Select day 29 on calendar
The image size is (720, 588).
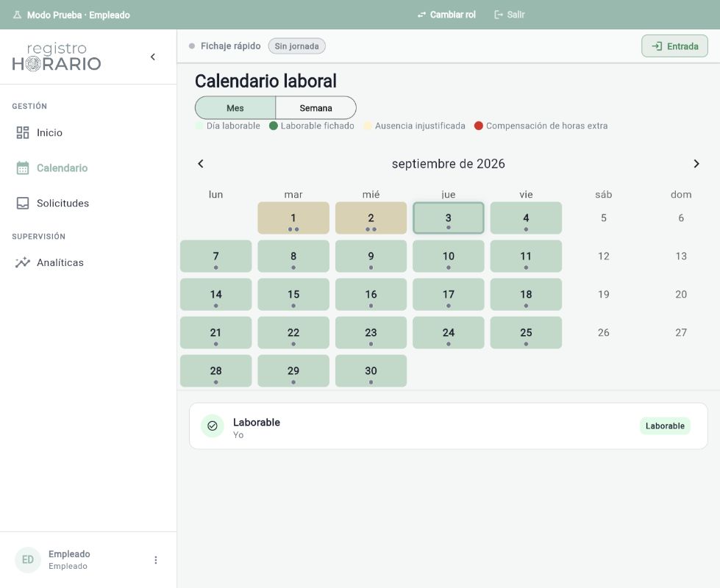(x=293, y=370)
